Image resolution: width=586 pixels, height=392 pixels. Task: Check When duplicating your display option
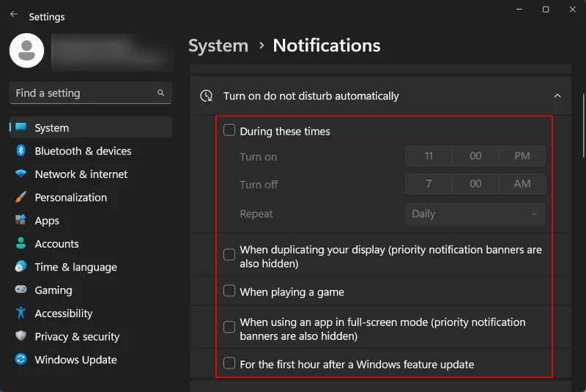click(229, 254)
